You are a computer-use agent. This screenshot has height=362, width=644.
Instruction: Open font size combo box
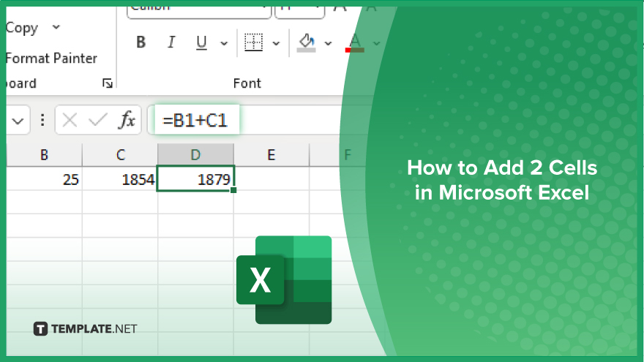300,11
